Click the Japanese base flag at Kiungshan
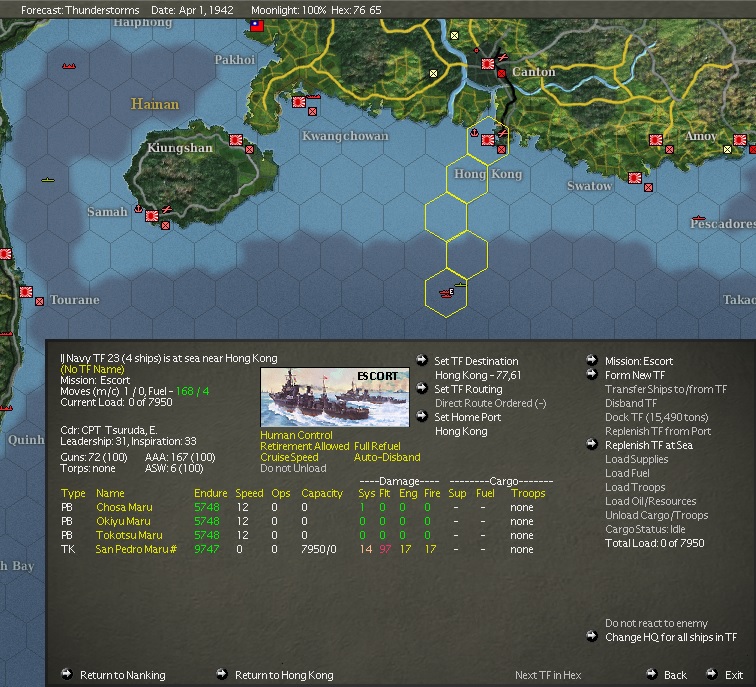This screenshot has width=756, height=687. [x=236, y=140]
